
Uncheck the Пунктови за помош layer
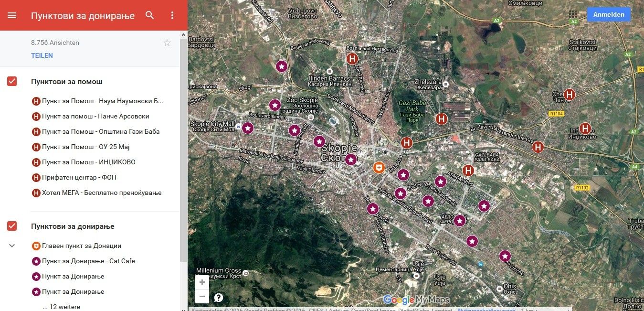(11, 81)
